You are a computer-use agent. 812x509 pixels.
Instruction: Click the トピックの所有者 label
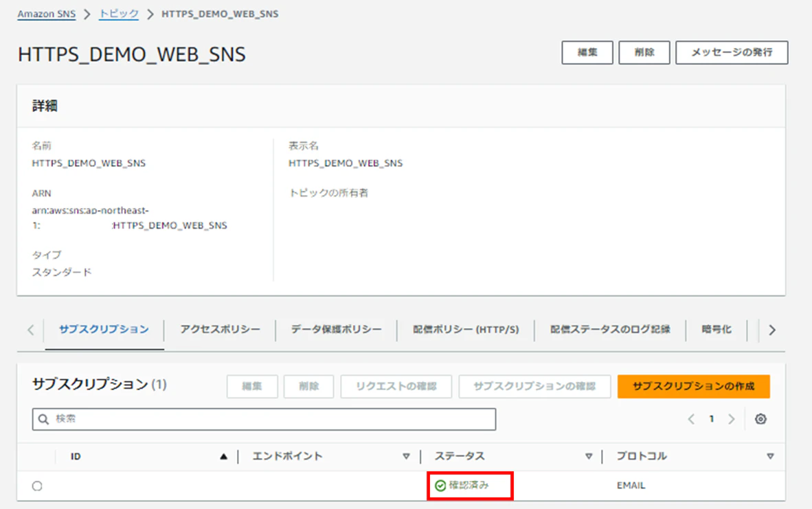point(328,193)
